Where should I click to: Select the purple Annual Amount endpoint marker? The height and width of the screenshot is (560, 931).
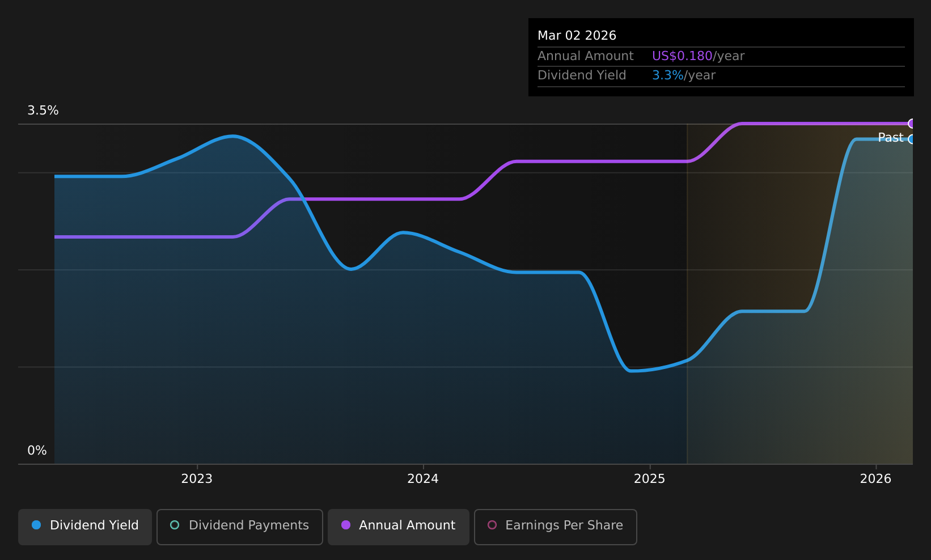[x=912, y=124]
